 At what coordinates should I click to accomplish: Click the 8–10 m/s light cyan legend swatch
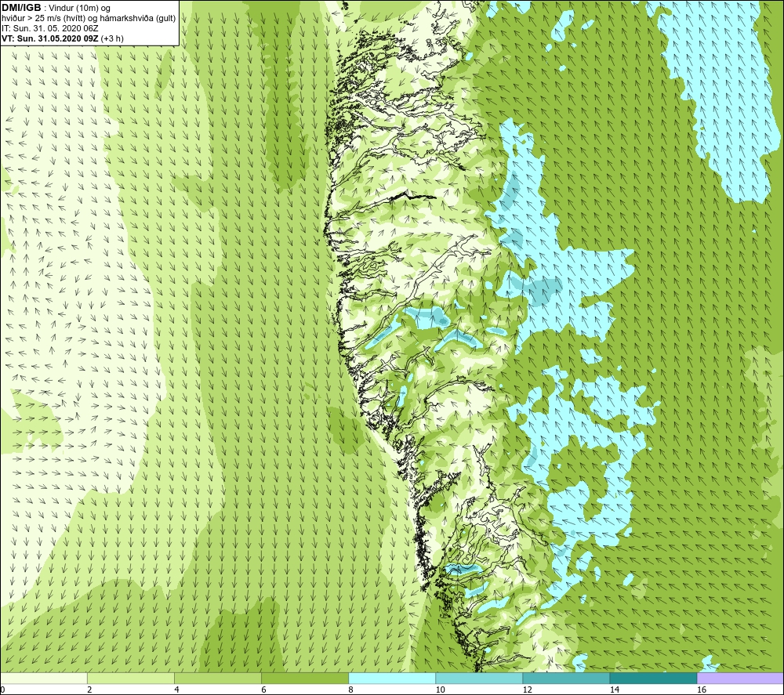[x=392, y=678]
